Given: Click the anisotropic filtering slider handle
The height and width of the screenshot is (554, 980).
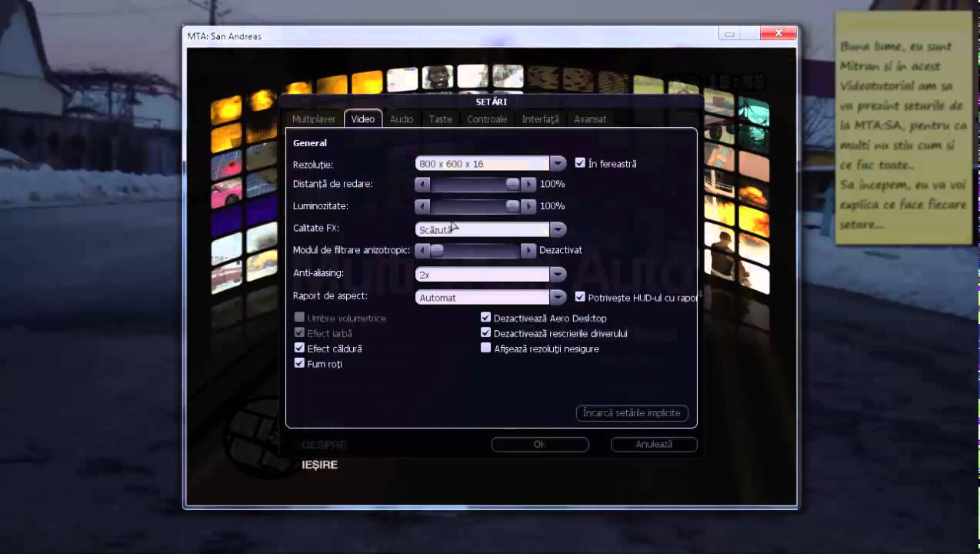Looking at the screenshot, I should point(437,250).
